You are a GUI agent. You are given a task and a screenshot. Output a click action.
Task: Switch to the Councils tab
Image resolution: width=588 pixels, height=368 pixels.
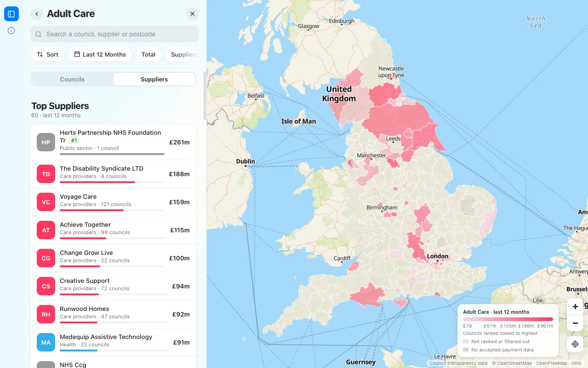pyautogui.click(x=72, y=79)
